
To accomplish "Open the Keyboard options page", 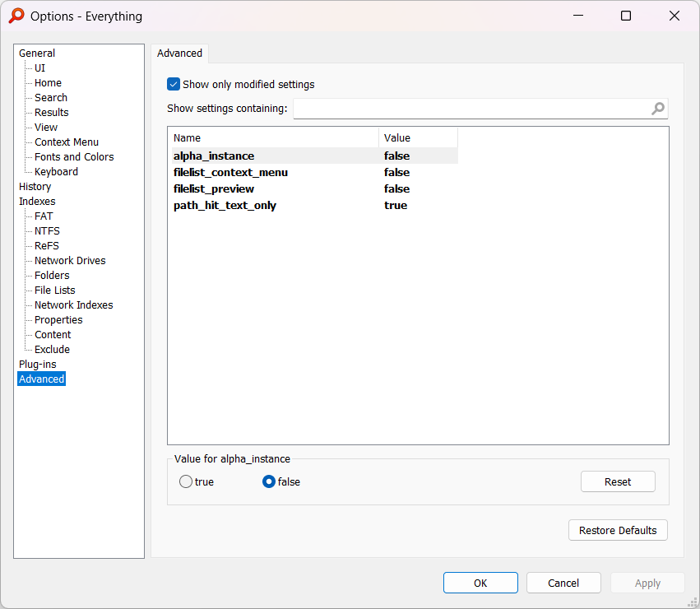I will tap(56, 171).
